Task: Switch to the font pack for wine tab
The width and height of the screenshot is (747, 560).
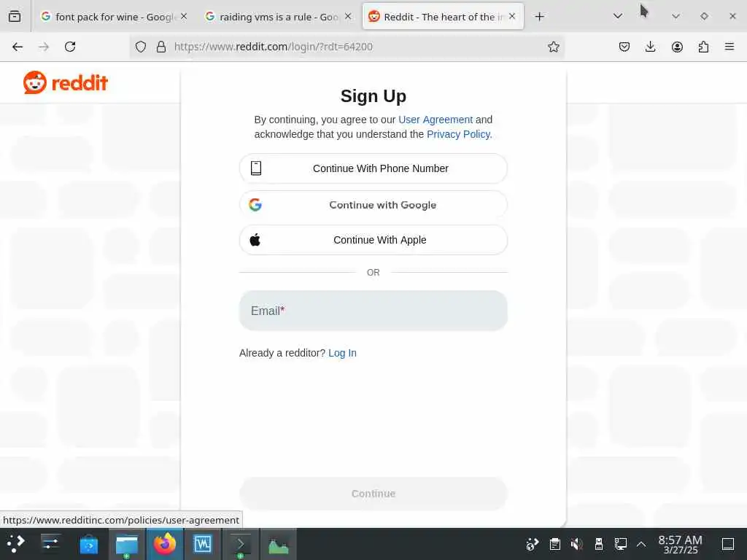Action: (x=113, y=17)
